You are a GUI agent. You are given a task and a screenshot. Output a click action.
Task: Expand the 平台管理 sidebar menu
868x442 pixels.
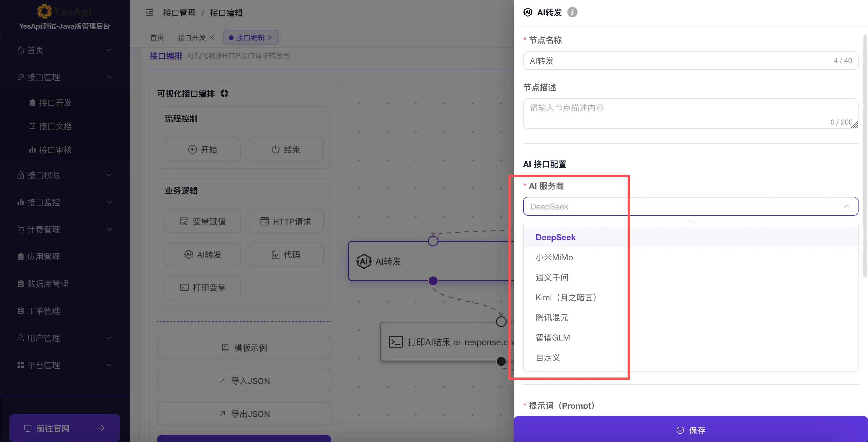65,365
